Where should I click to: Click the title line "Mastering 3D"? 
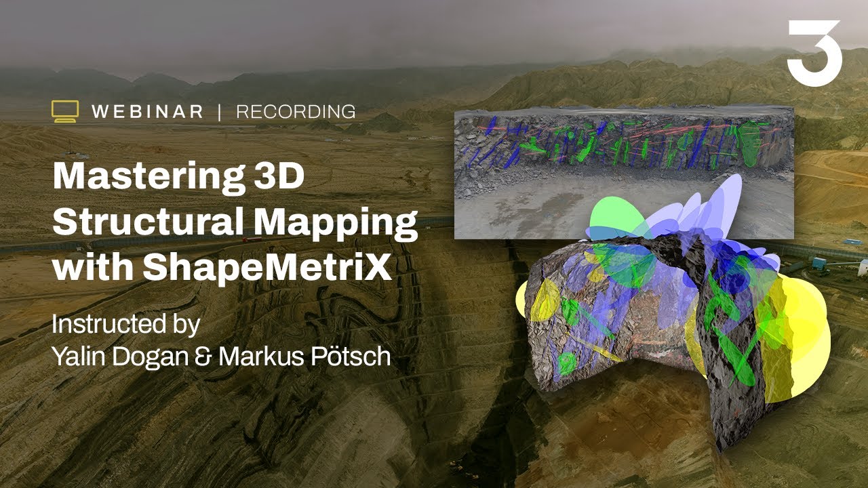(x=178, y=178)
